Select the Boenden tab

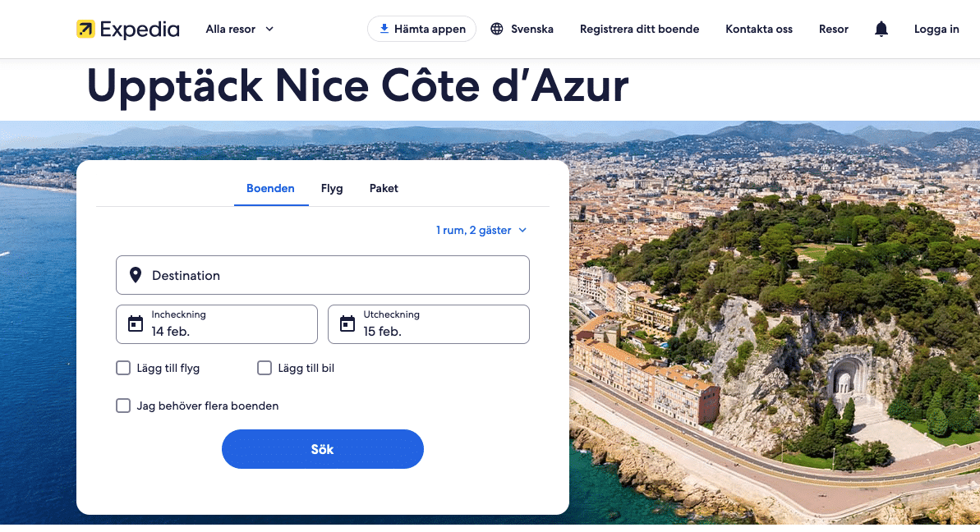tap(270, 189)
